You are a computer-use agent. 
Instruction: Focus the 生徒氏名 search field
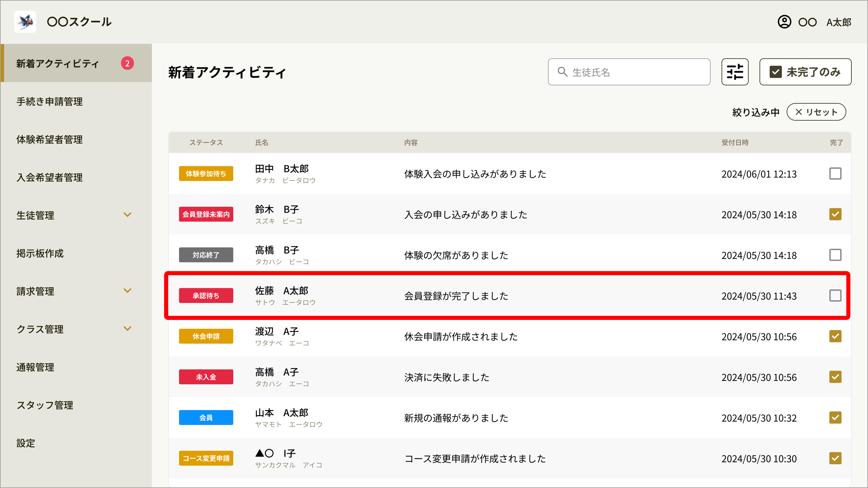(x=629, y=72)
